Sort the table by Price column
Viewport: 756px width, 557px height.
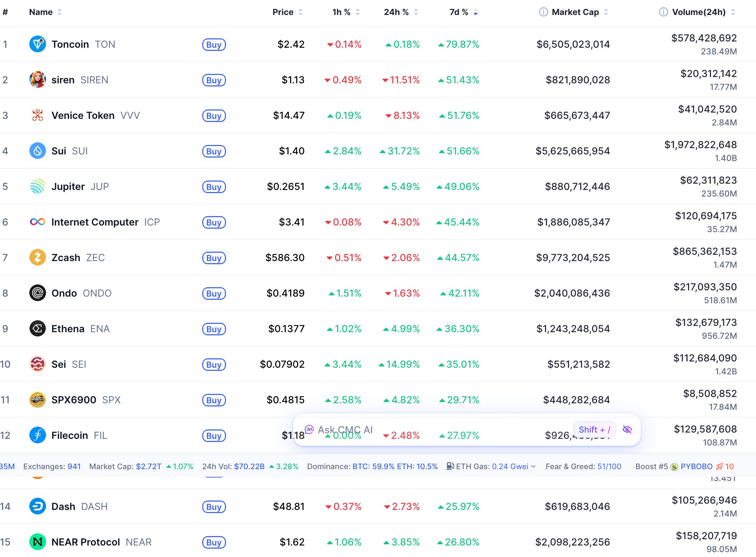(287, 12)
